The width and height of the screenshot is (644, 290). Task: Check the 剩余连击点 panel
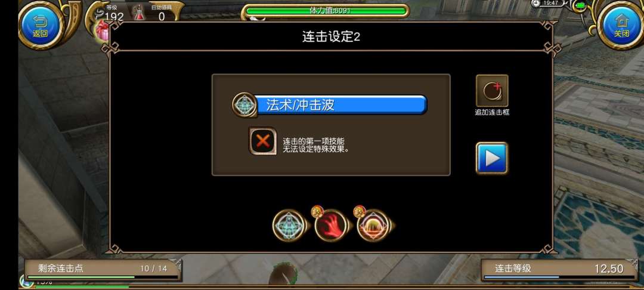tap(103, 270)
